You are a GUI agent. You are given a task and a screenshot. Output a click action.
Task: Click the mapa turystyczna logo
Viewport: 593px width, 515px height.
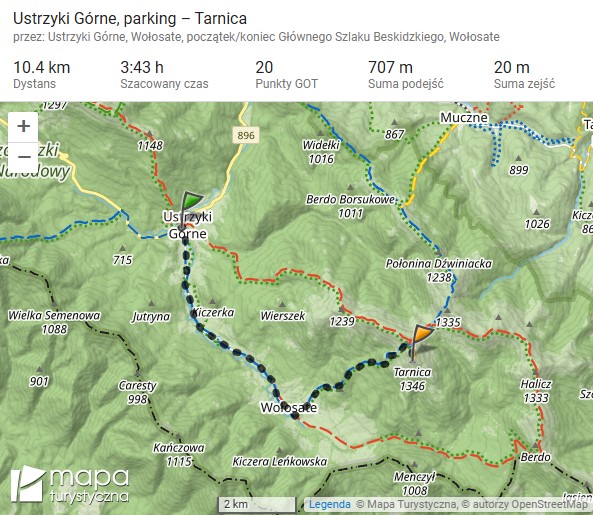tap(70, 486)
